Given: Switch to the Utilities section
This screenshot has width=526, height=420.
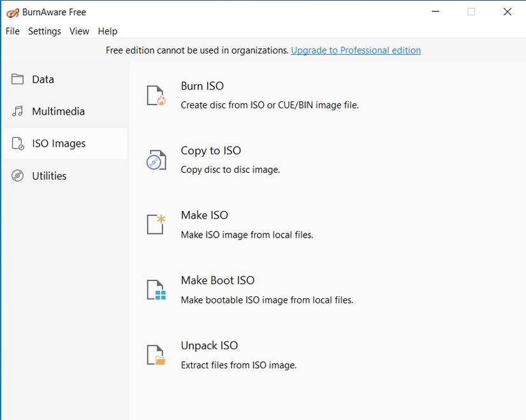Looking at the screenshot, I should pyautogui.click(x=50, y=175).
